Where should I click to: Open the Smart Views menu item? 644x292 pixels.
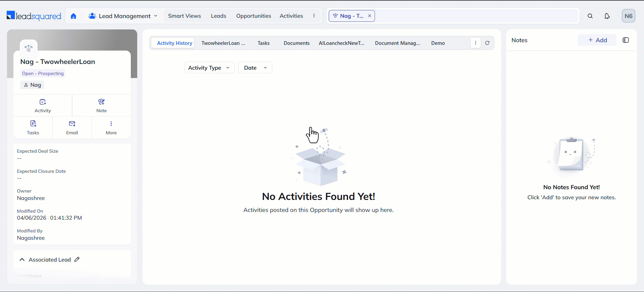[184, 16]
